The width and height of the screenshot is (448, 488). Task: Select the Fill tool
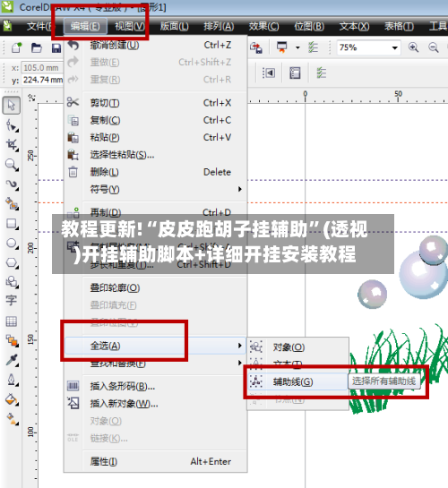pos(12,399)
